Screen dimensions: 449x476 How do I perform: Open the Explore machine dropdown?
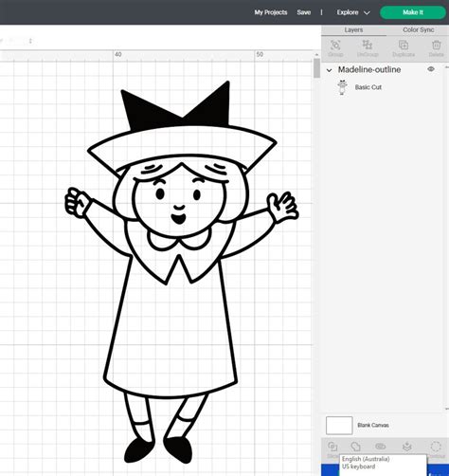pos(353,12)
